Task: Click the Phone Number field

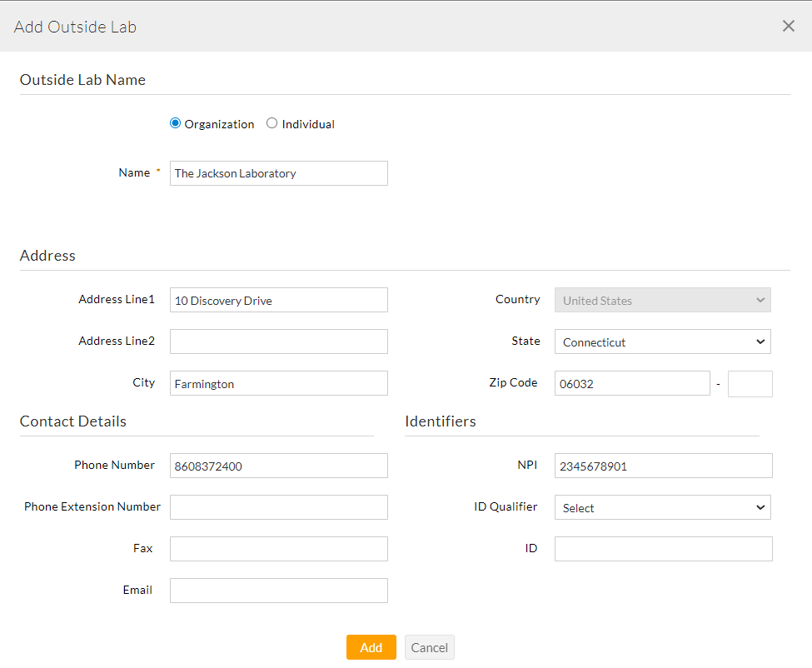Action: [278, 466]
